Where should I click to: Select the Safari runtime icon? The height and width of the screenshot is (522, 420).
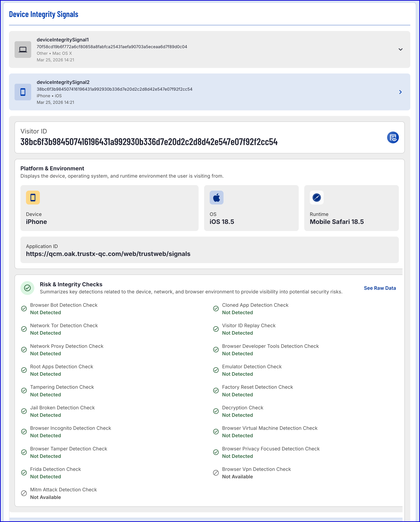click(317, 197)
